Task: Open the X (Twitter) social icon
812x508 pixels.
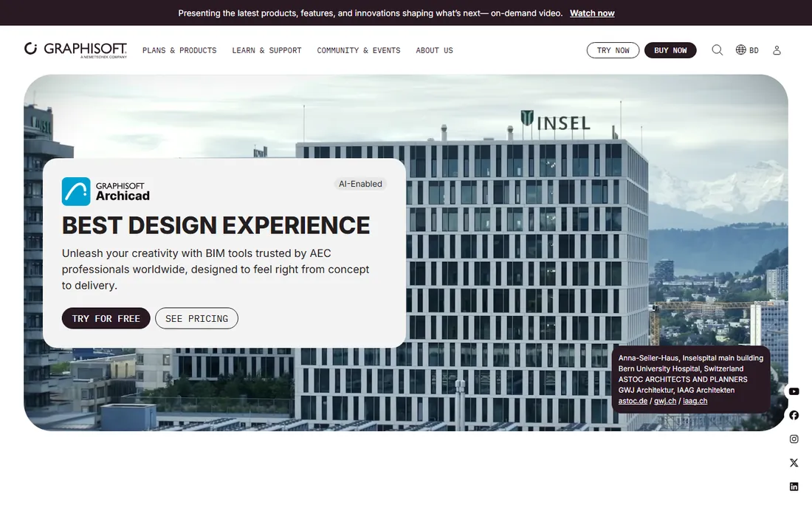Action: [794, 463]
